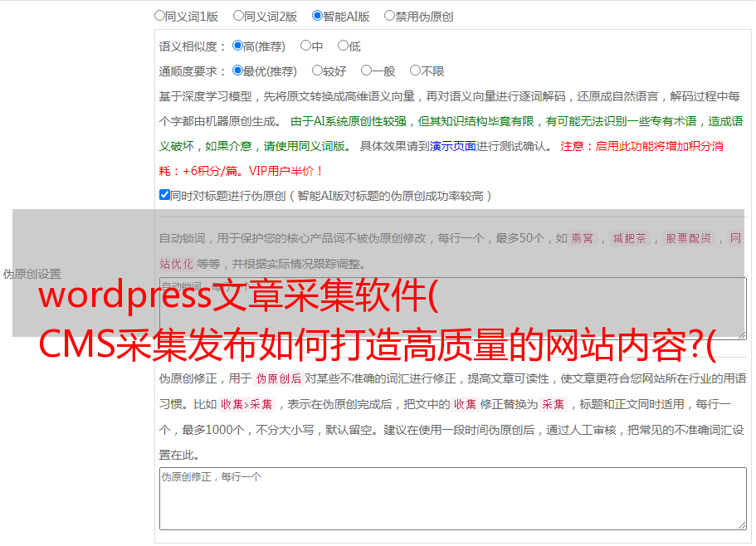This screenshot has width=756, height=546.
Task: Select the 智能AI版 radio button
Action: coord(317,16)
